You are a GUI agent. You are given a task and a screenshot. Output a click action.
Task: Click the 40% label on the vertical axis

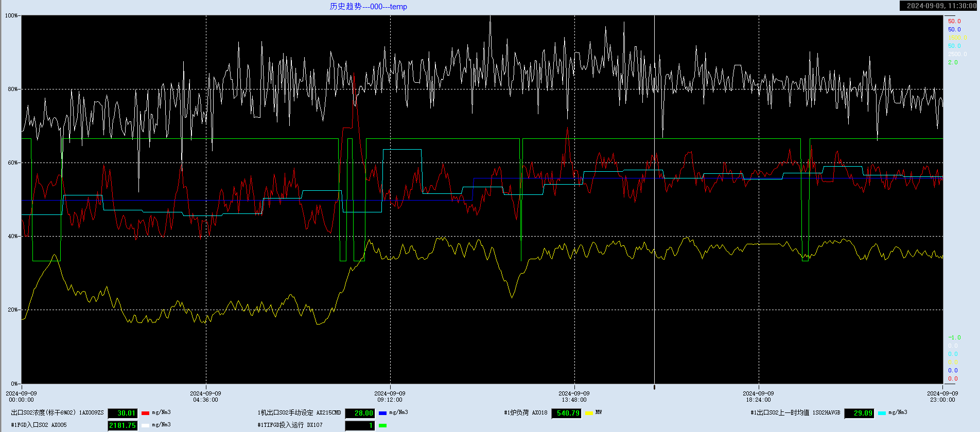[x=13, y=237]
